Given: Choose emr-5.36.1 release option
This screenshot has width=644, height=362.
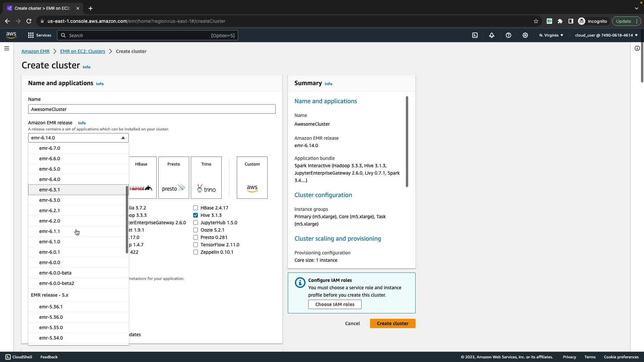Looking at the screenshot, I should pos(51,307).
